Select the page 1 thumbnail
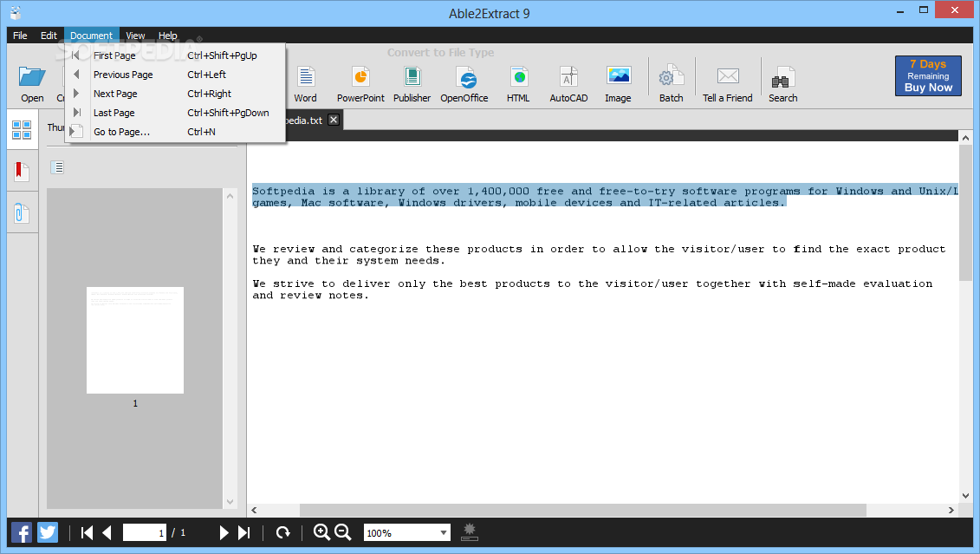980x554 pixels. 135,340
